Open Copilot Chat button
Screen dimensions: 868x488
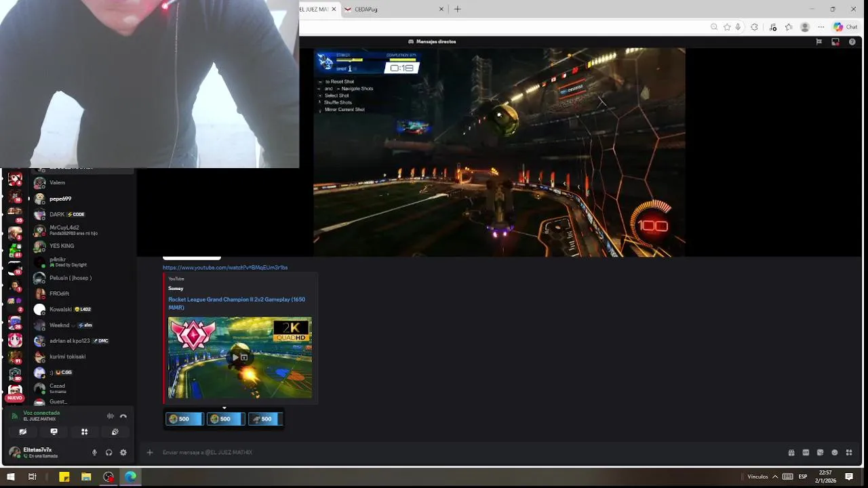(x=846, y=27)
